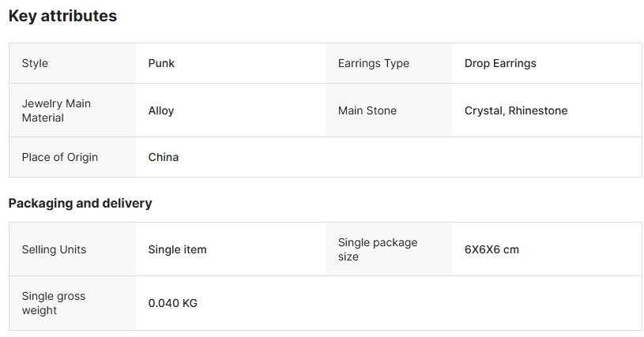The height and width of the screenshot is (337, 644).
Task: Select the Alloy material value
Action: pyautogui.click(x=161, y=110)
